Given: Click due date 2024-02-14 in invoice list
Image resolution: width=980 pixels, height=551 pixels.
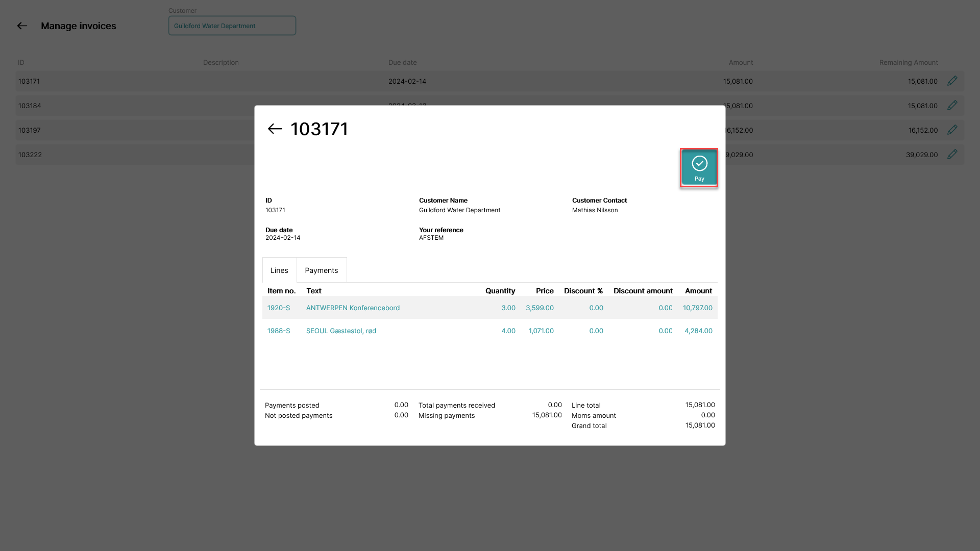Looking at the screenshot, I should click(407, 81).
